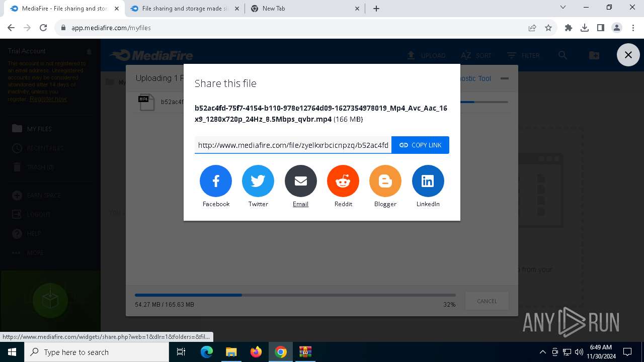This screenshot has height=362, width=644.
Task: Click the search magnifier icon
Action: (x=562, y=55)
